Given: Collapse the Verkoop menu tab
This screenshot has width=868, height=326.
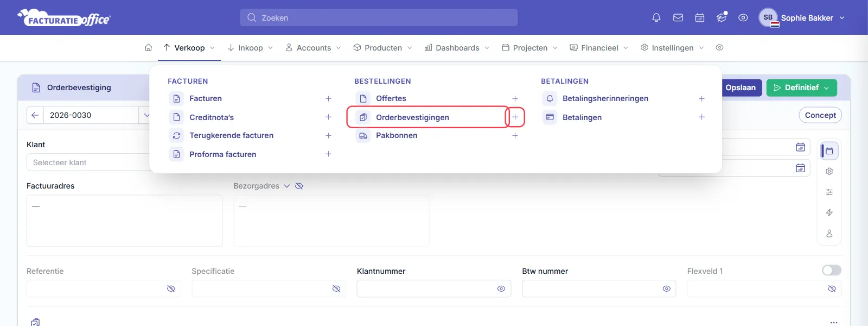Looking at the screenshot, I should coord(189,48).
